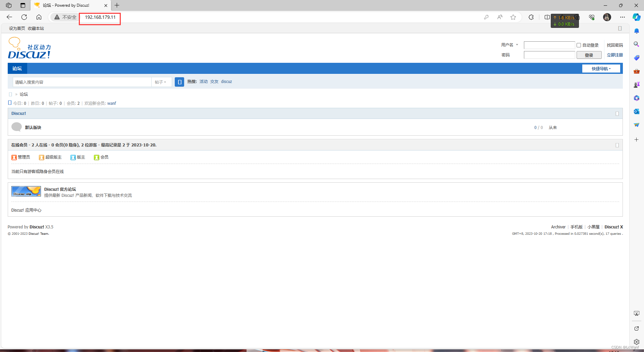View new member wanf's profile
The width and height of the screenshot is (644, 352).
[x=112, y=103]
